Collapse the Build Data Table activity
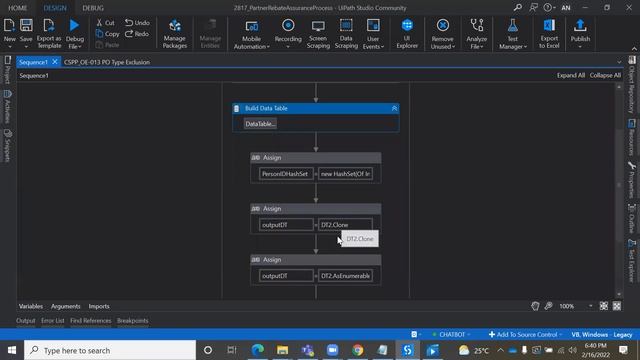640x360 pixels. pos(394,108)
